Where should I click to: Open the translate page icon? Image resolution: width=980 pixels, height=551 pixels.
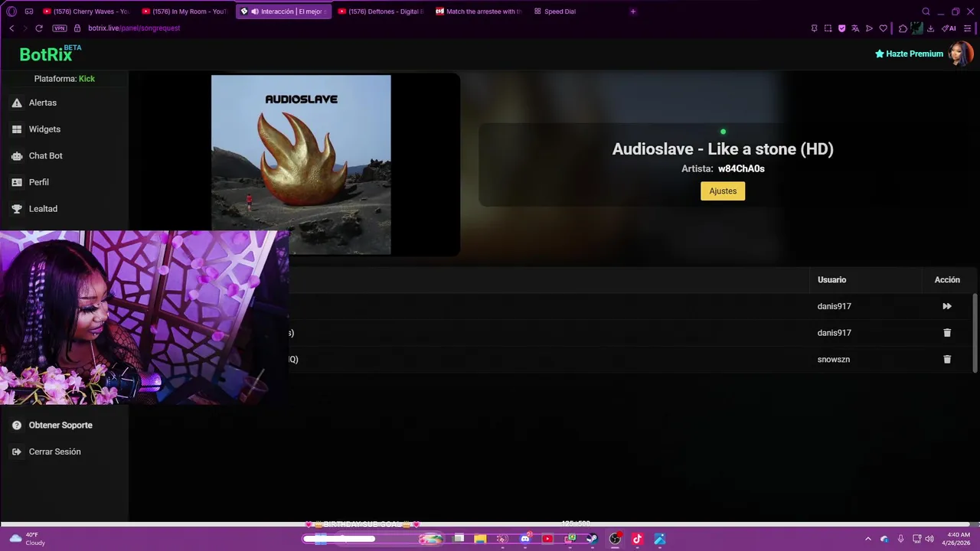click(x=855, y=28)
